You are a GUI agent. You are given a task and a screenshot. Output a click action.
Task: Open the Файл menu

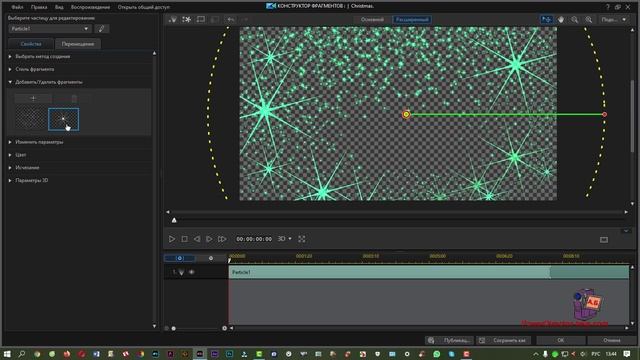pyautogui.click(x=17, y=7)
